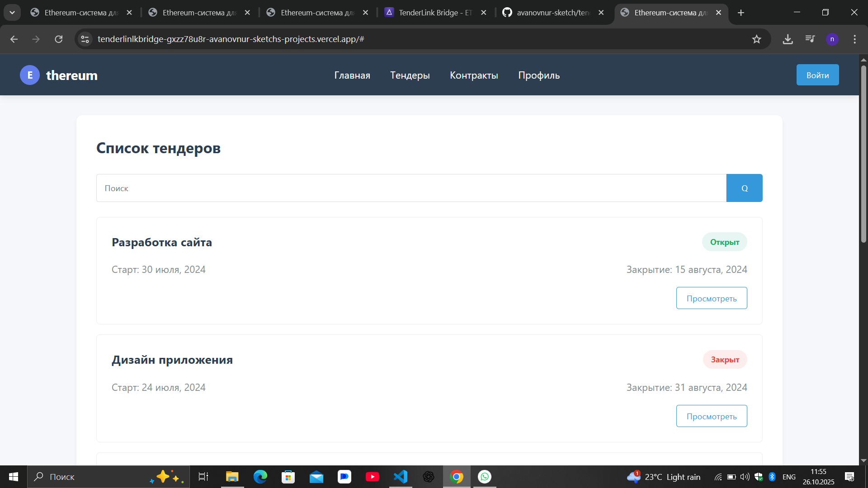Screen dimensions: 868x488
Task: Click the page vertical scrollbar
Action: [863, 154]
